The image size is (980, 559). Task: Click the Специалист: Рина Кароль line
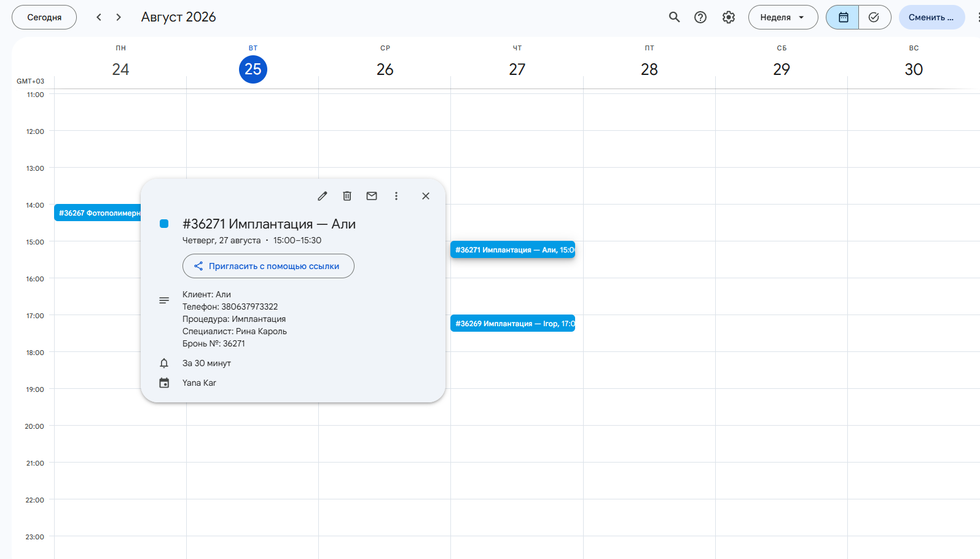235,331
